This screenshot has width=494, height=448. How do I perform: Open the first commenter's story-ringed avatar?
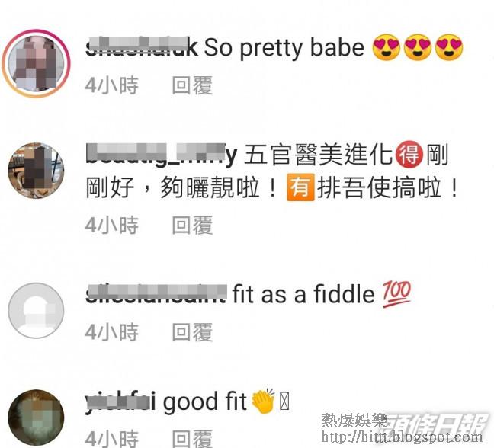37,63
